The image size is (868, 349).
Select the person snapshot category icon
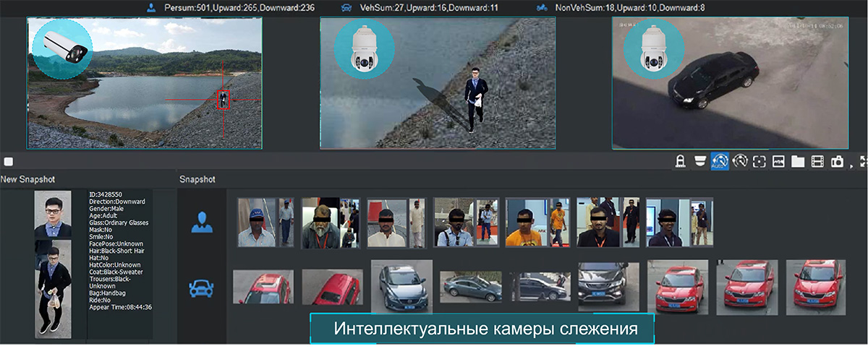[x=202, y=223]
